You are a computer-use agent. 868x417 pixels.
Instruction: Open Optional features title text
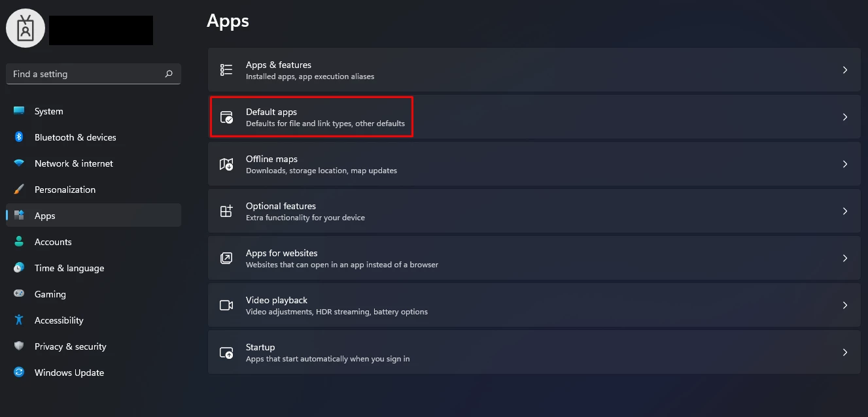(x=281, y=206)
